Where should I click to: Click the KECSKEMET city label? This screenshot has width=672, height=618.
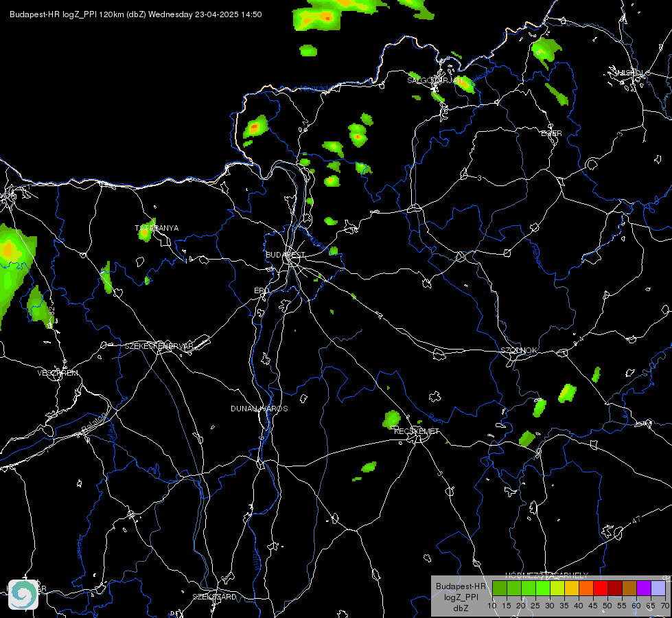[x=417, y=431]
